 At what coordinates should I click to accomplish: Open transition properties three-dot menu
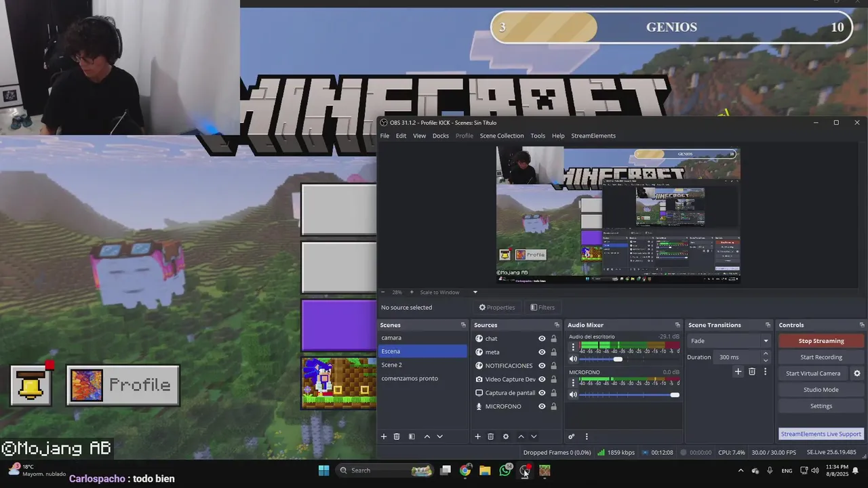click(765, 371)
